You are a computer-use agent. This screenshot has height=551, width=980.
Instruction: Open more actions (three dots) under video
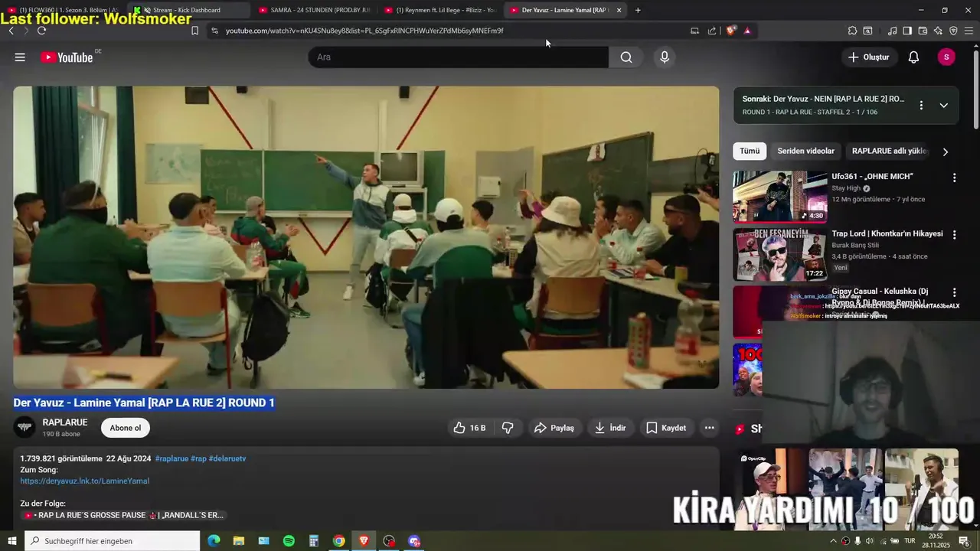point(710,428)
